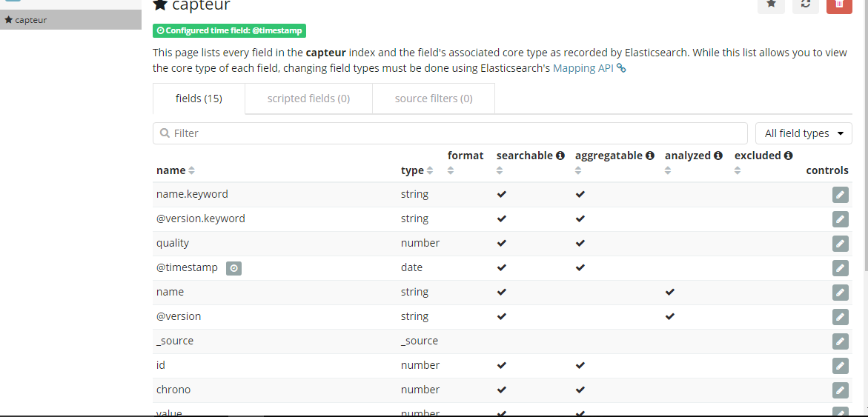Click info icon next to aggregatable
This screenshot has width=868, height=417.
tap(650, 156)
